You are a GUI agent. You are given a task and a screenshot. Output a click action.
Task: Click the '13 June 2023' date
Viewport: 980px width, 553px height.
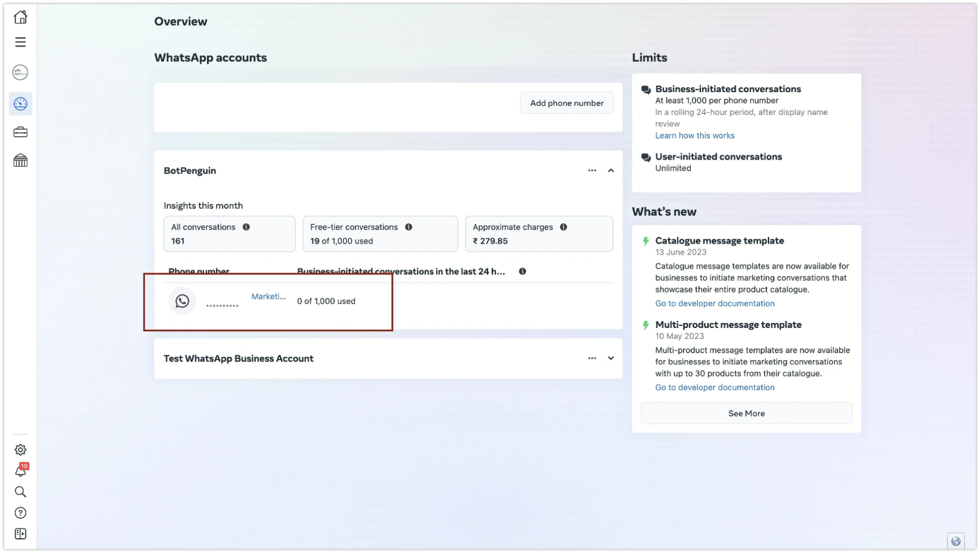680,252
